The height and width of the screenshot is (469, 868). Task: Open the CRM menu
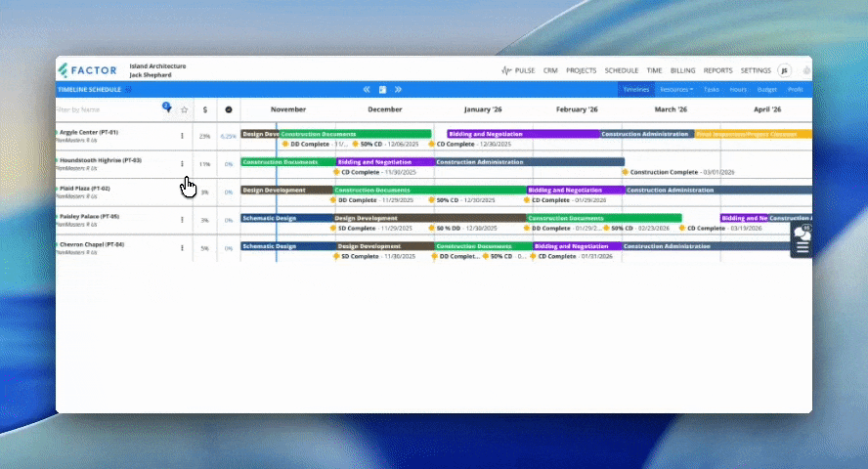(x=550, y=70)
